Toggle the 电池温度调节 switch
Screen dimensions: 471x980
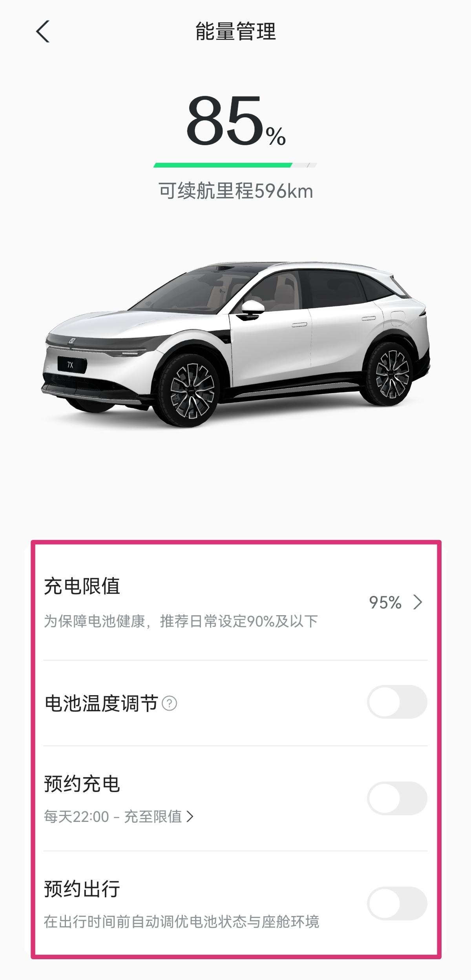tap(397, 702)
